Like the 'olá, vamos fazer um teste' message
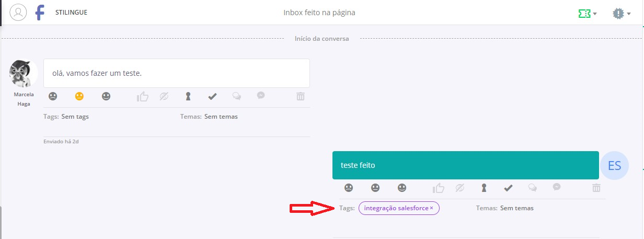The height and width of the screenshot is (239, 644). click(143, 96)
